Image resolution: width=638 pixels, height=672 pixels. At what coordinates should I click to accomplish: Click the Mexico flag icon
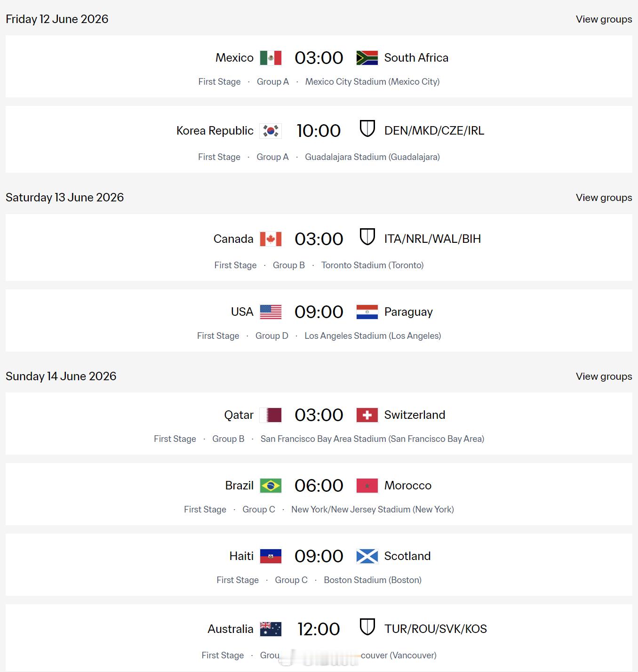coord(271,58)
